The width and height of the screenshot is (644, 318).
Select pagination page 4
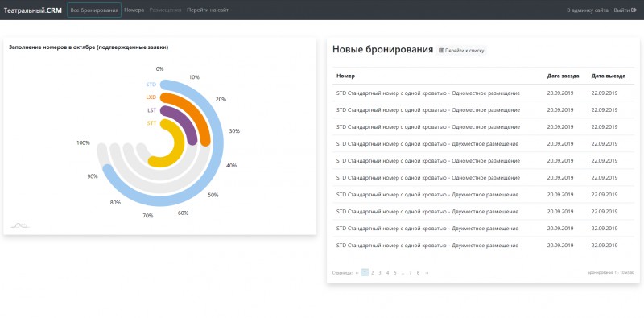coord(387,272)
